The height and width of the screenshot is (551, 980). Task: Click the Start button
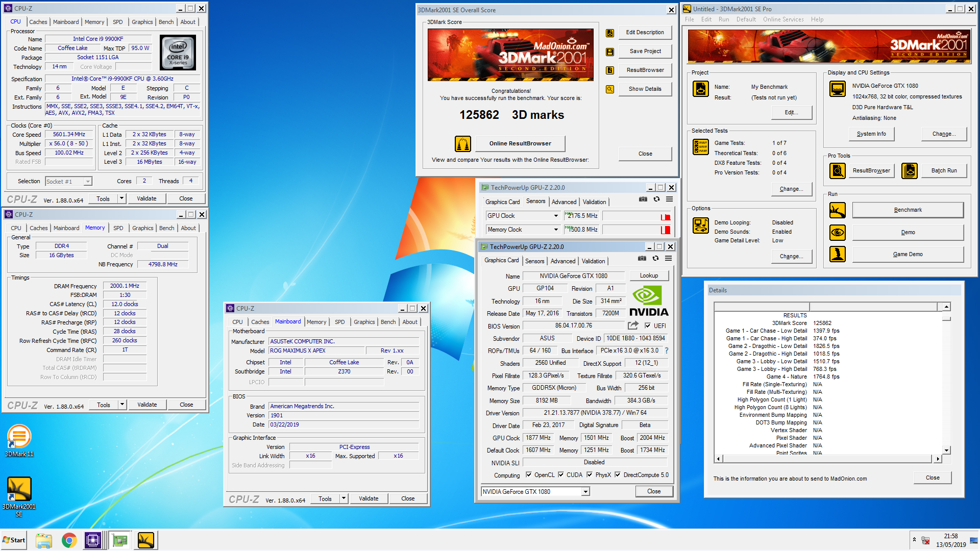14,540
